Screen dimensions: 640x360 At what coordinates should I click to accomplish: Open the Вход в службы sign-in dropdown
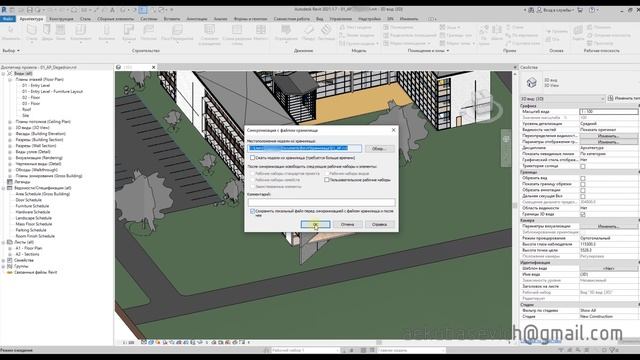coord(557,10)
